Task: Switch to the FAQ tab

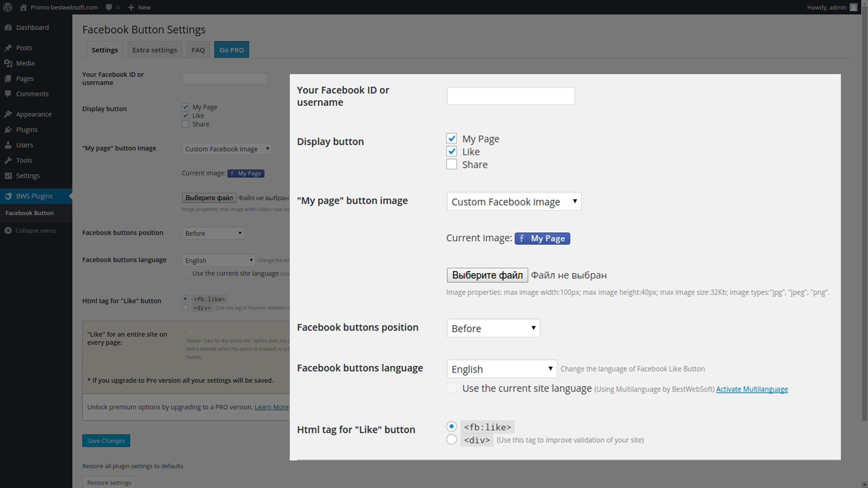Action: point(198,50)
